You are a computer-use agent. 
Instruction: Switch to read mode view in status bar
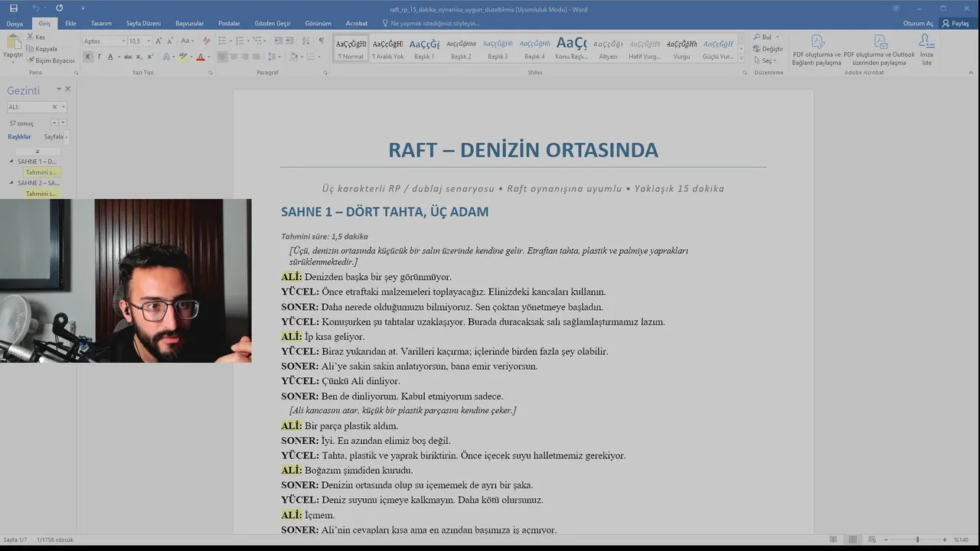tap(834, 540)
